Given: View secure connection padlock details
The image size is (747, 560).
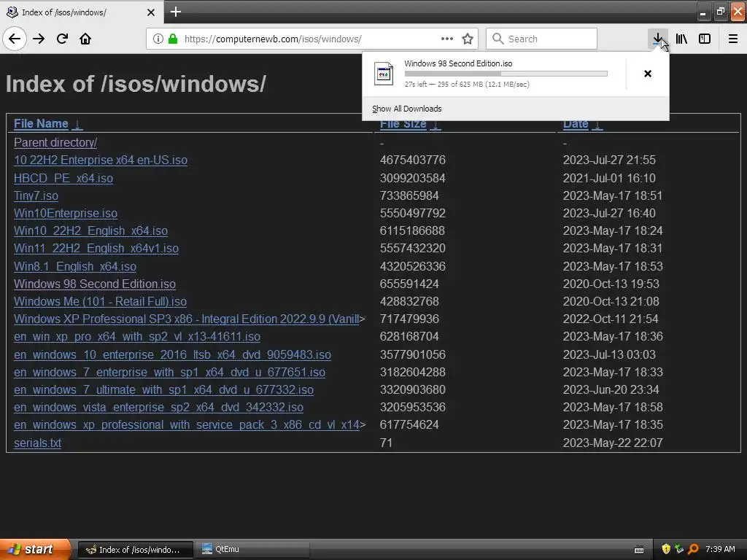Looking at the screenshot, I should click(173, 39).
